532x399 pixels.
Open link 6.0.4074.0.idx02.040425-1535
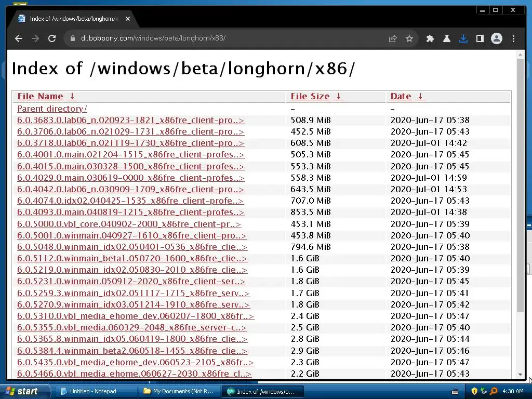[130, 201]
